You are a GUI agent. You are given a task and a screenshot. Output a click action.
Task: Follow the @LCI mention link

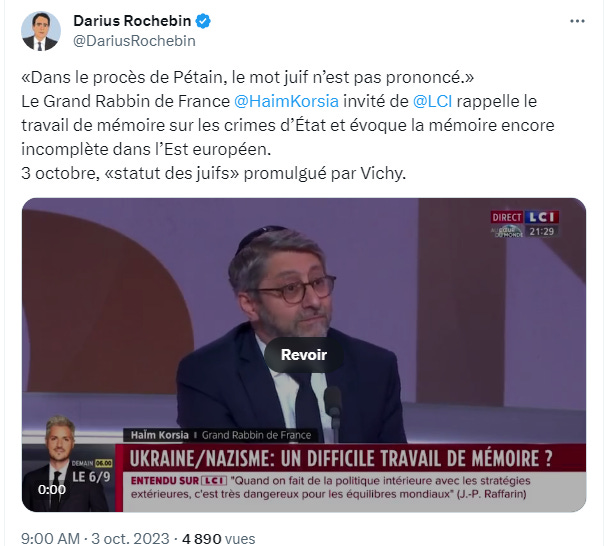[432, 101]
